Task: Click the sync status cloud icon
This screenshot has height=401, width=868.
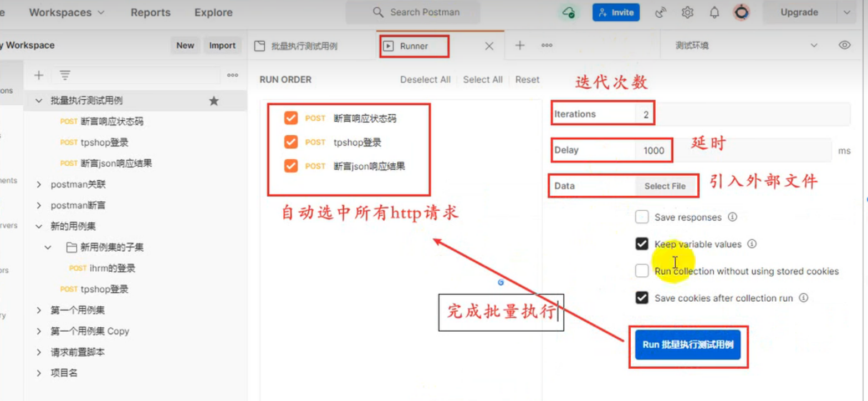Action: [x=569, y=12]
